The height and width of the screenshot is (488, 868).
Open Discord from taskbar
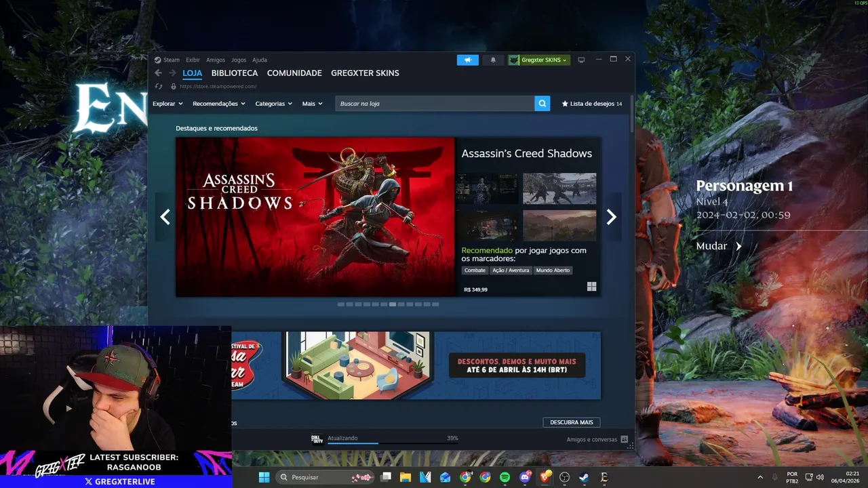coord(524,477)
